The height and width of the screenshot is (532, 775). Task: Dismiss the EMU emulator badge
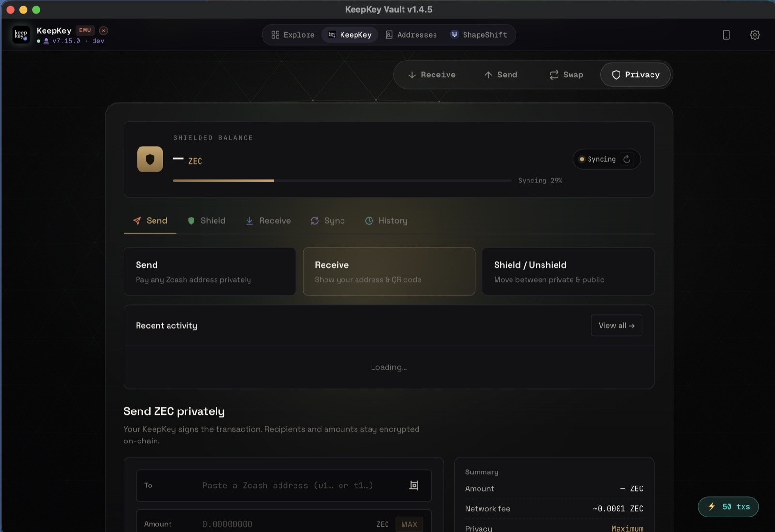tap(103, 30)
